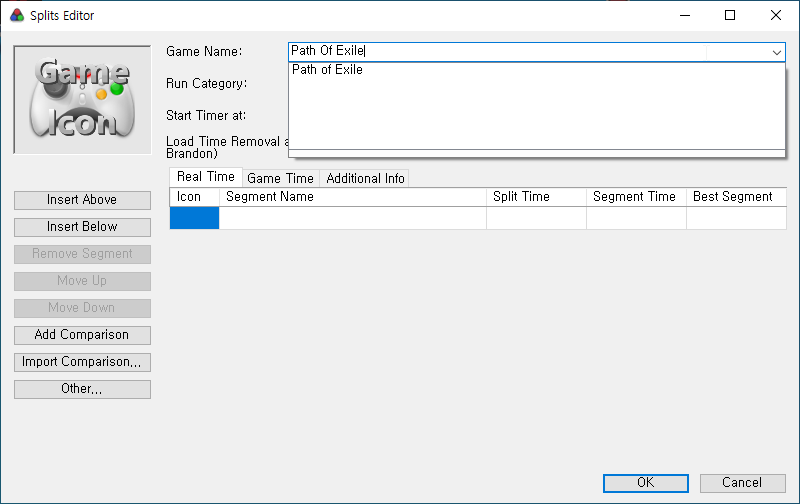Confirm with the OK button
This screenshot has width=800, height=504.
pos(645,483)
